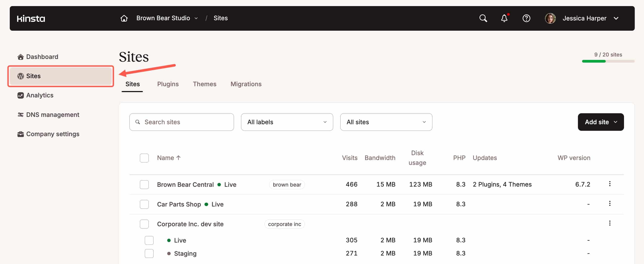Open Dashboard in the sidebar
644x264 pixels.
point(42,57)
